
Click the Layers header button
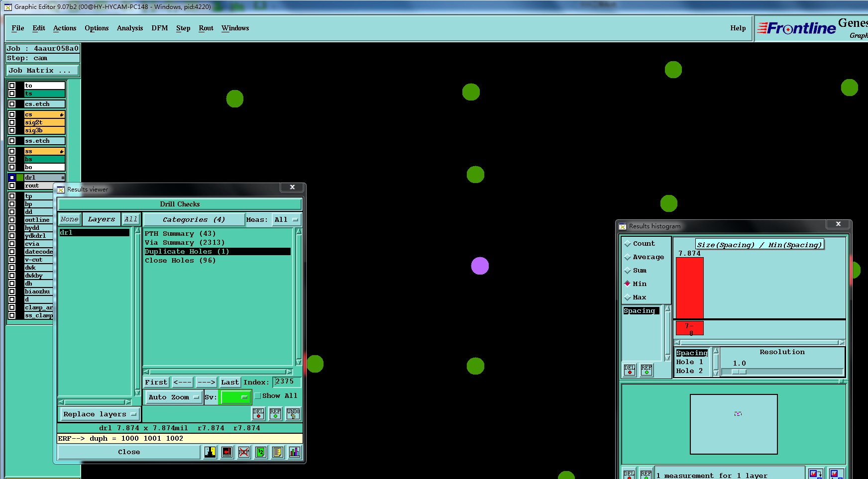[102, 219]
